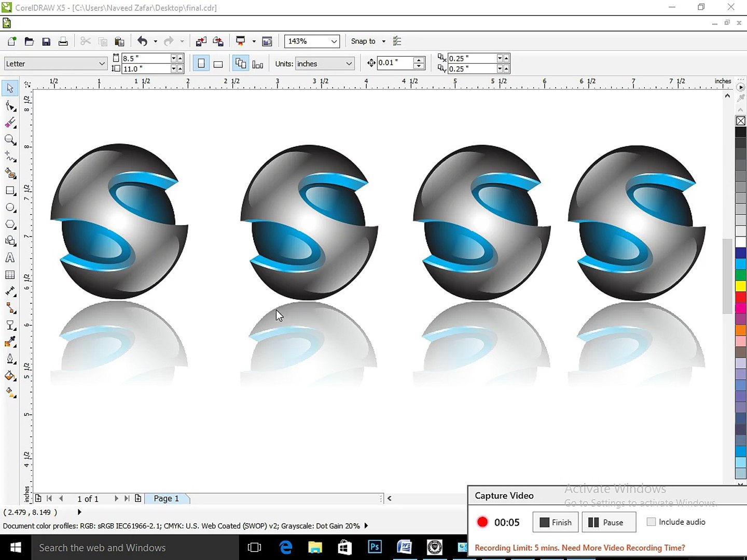Image resolution: width=747 pixels, height=560 pixels.
Task: Open the Photoshop taskbar icon
Action: click(375, 547)
